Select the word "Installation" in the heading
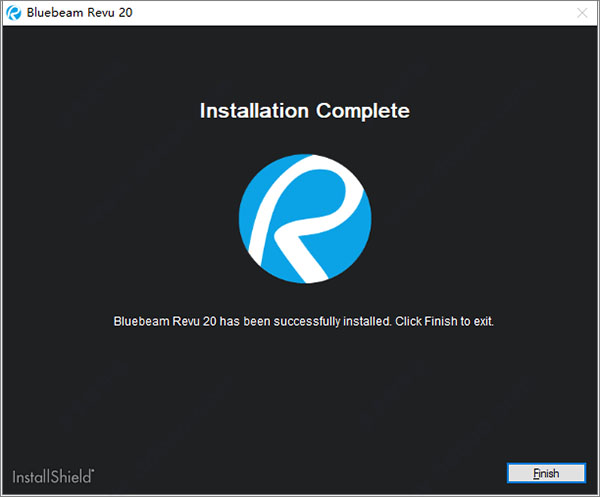Screen dimensions: 600x497 (255, 110)
